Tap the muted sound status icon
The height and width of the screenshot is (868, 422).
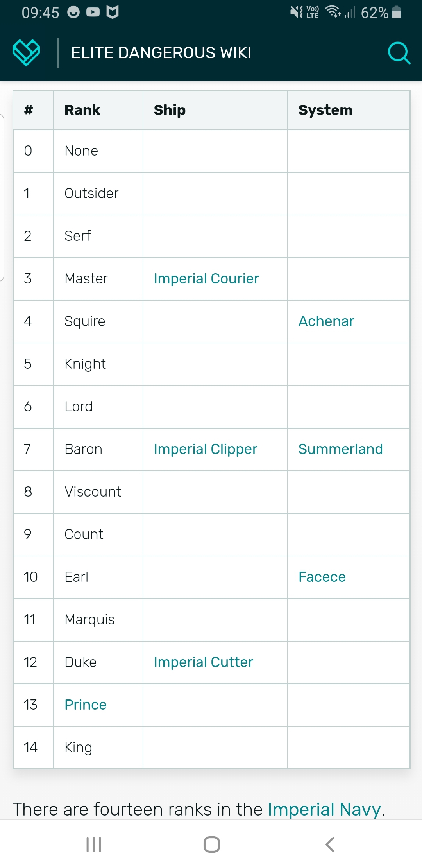coord(297,12)
